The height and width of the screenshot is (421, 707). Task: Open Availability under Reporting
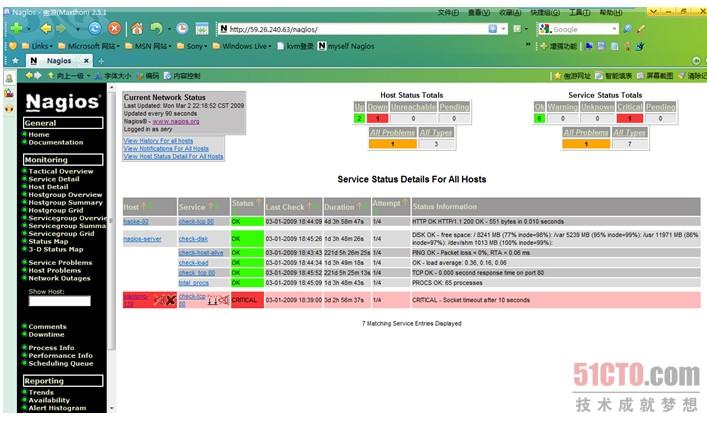49,400
